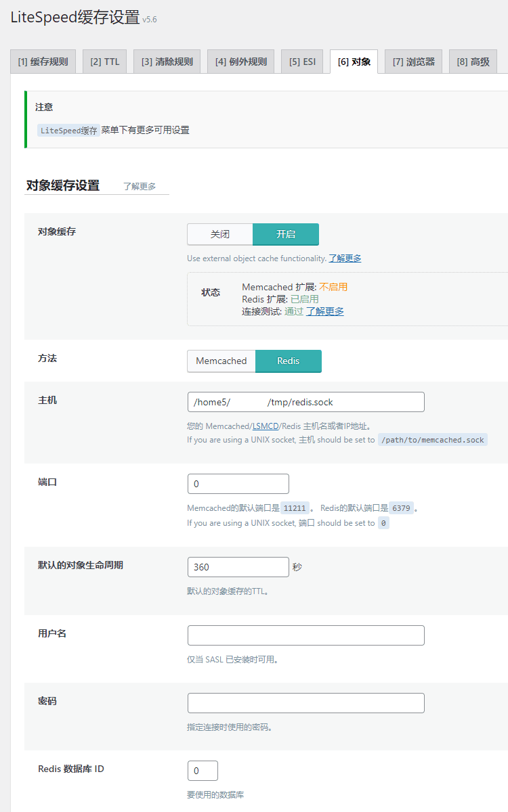Switch to the [3] 清除规则 tab
508x812 pixels.
point(166,61)
